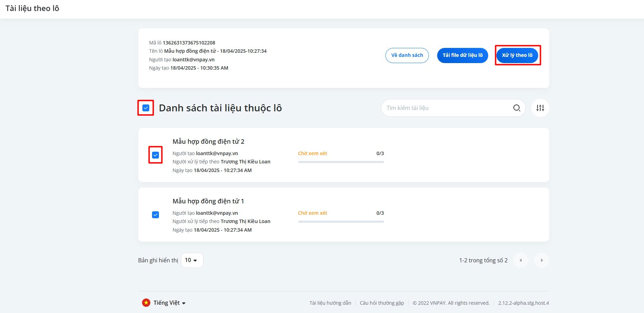Open the Tiếng Việt language dropdown

[x=170, y=303]
